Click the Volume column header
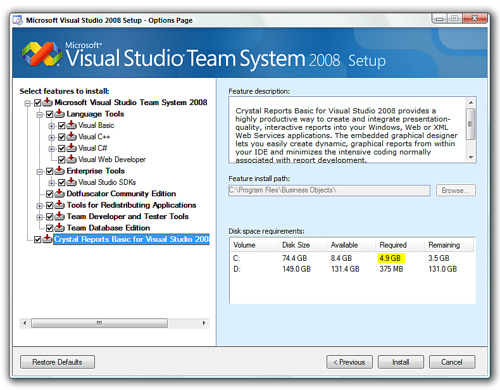Screen dimensions: 500x390 pyautogui.click(x=254, y=245)
